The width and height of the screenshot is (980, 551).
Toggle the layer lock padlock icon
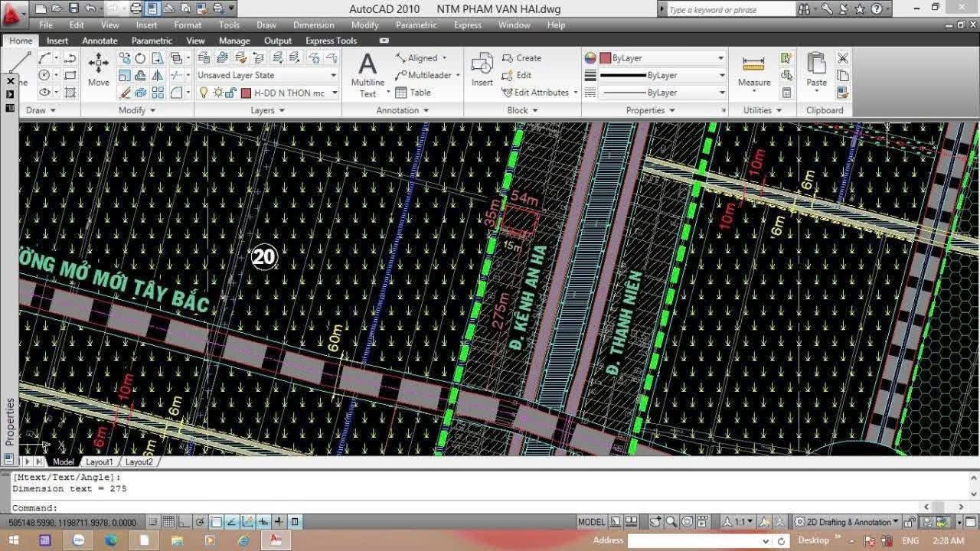pyautogui.click(x=230, y=91)
